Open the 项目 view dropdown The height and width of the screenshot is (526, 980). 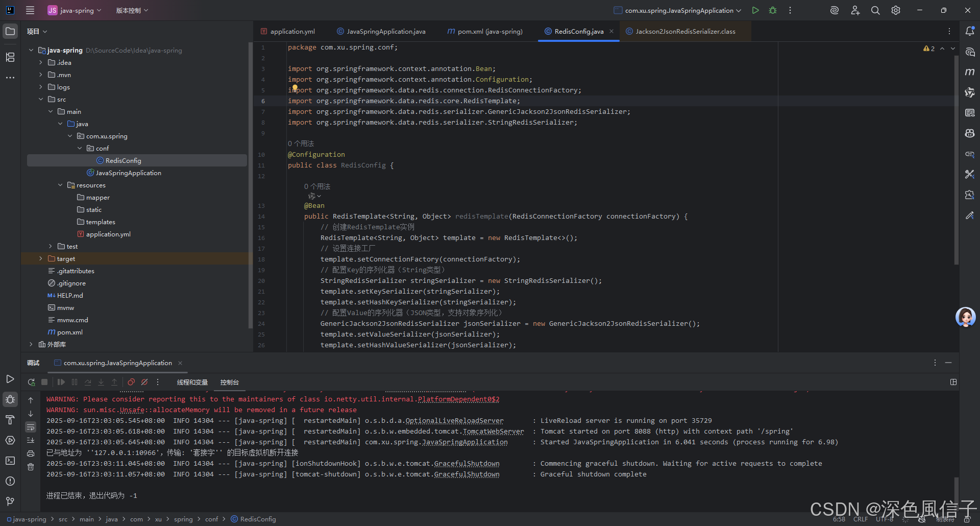pos(37,31)
